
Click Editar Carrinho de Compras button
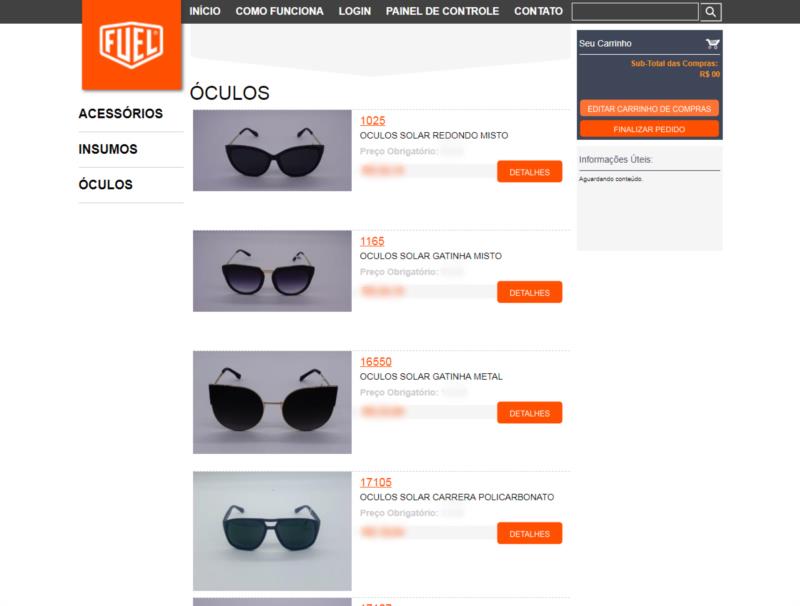coord(649,109)
